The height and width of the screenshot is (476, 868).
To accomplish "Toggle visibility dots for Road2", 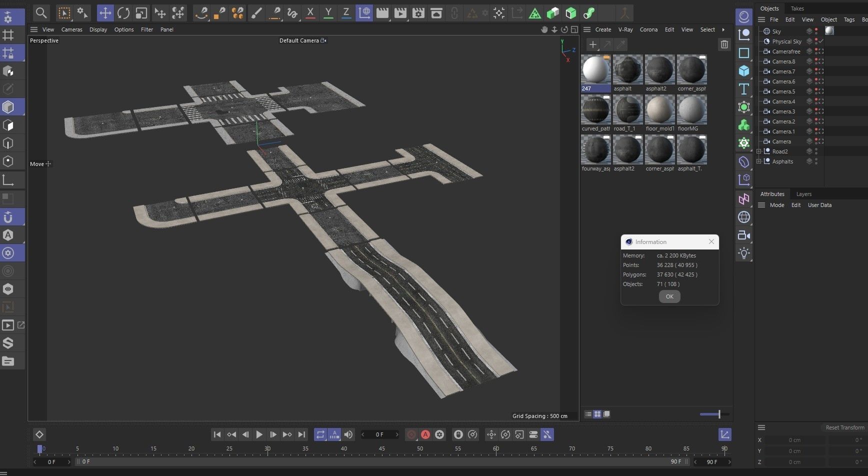I will pos(816,151).
